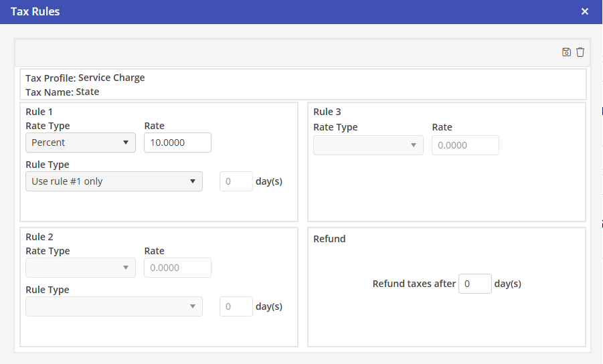Viewport: 603px width, 364px height.
Task: Focus the Rule 2 Rate input field
Action: pyautogui.click(x=177, y=268)
